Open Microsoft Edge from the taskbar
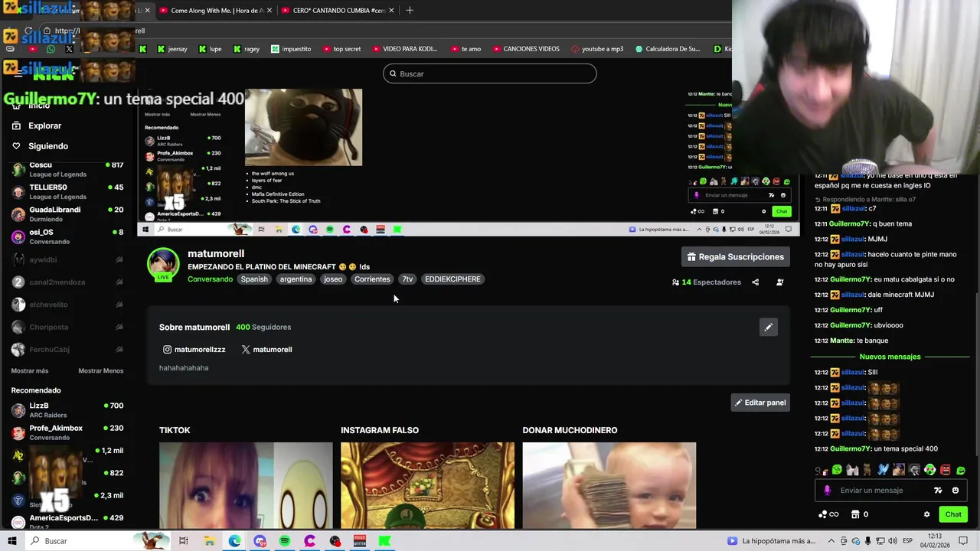The image size is (980, 551). click(x=234, y=541)
